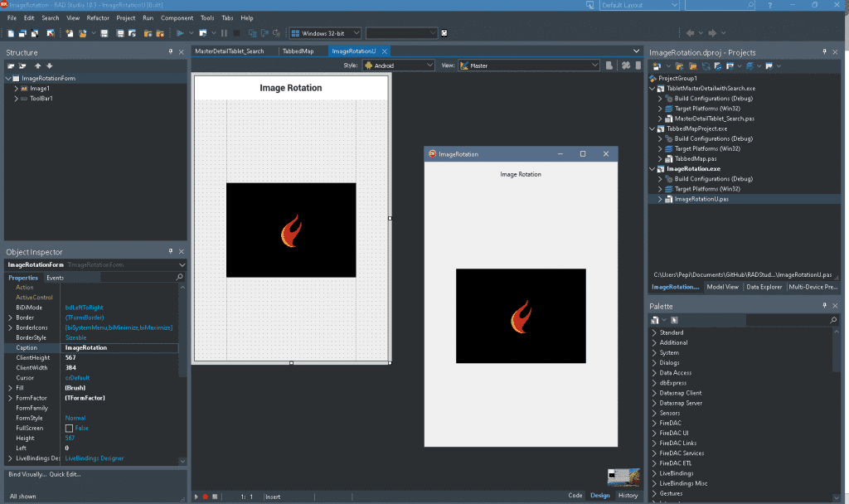Click the Caption value field ImageRotation
The width and height of the screenshot is (849, 504).
[121, 347]
